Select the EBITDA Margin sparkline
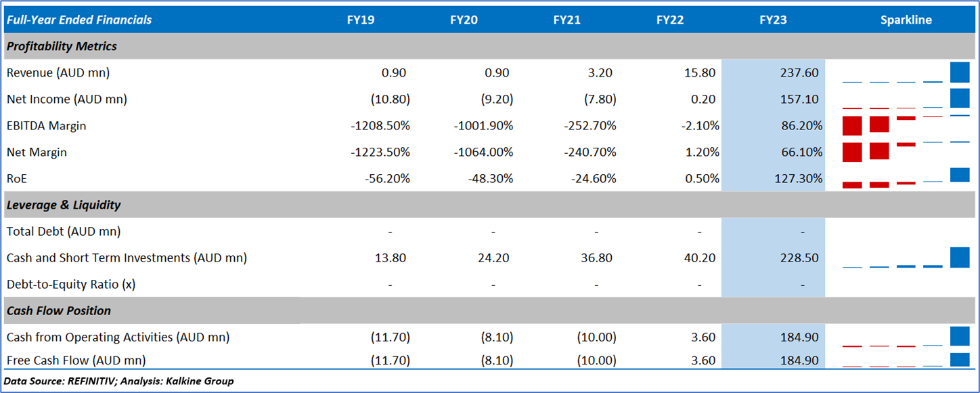980x393 pixels. (x=906, y=125)
